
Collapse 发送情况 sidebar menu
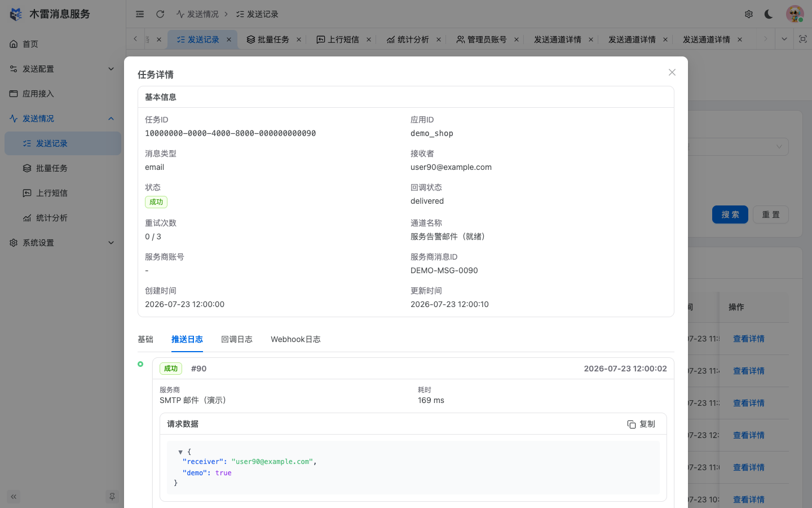63,119
